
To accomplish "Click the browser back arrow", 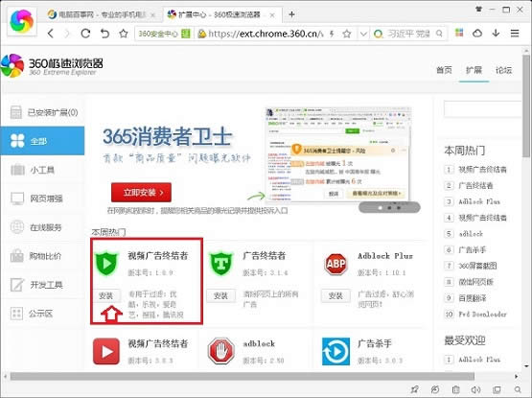I will [x=51, y=34].
